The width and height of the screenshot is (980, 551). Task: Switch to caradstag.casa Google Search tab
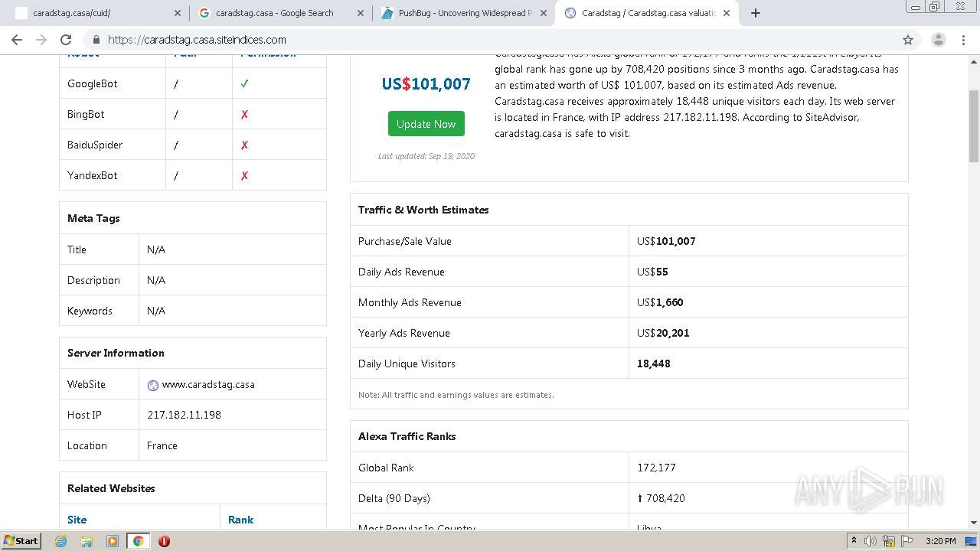tap(279, 13)
